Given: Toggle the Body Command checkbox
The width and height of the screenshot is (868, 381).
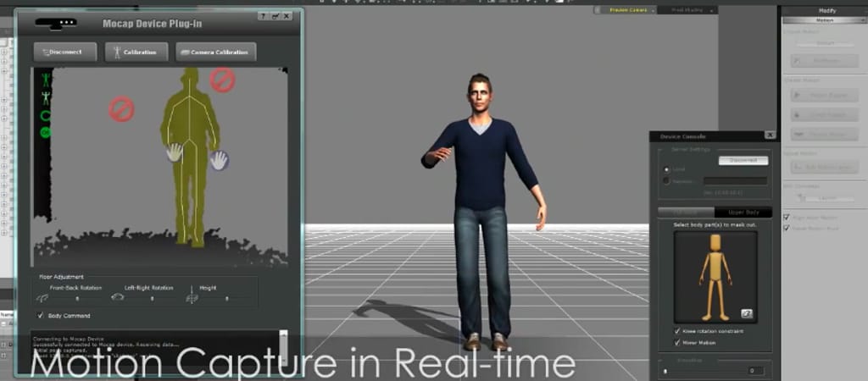Looking at the screenshot, I should (x=41, y=316).
